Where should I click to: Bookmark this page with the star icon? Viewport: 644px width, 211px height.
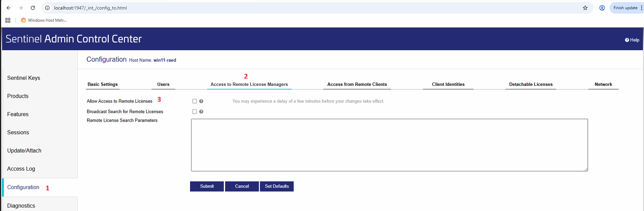pyautogui.click(x=585, y=8)
